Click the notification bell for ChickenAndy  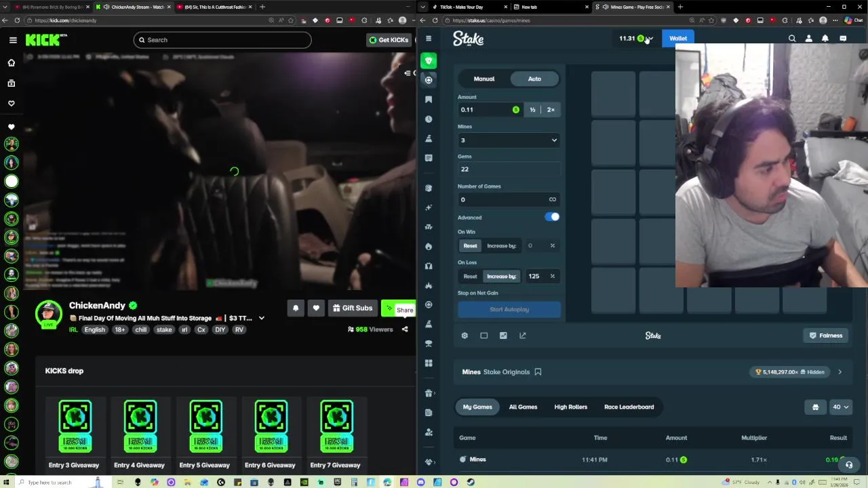tap(296, 308)
